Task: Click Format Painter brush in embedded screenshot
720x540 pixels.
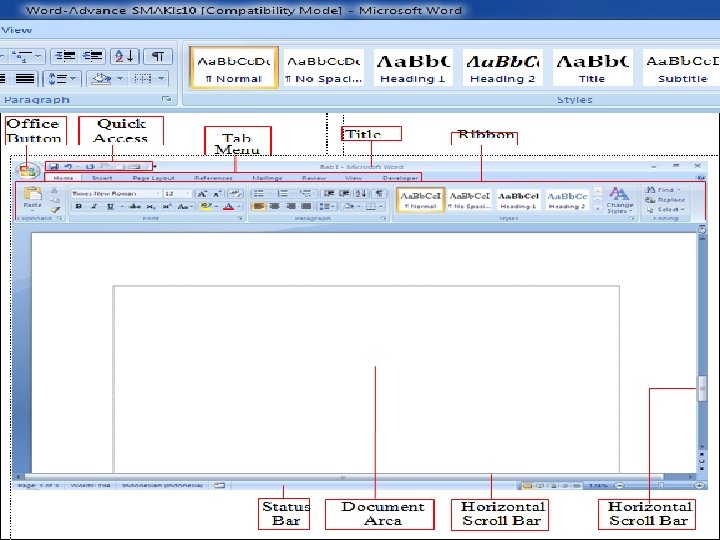Action: 55,210
